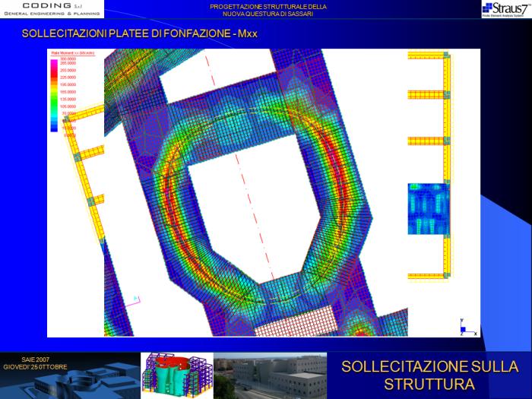
Task: Click the Plate Moment legend title
Action: 71,53
